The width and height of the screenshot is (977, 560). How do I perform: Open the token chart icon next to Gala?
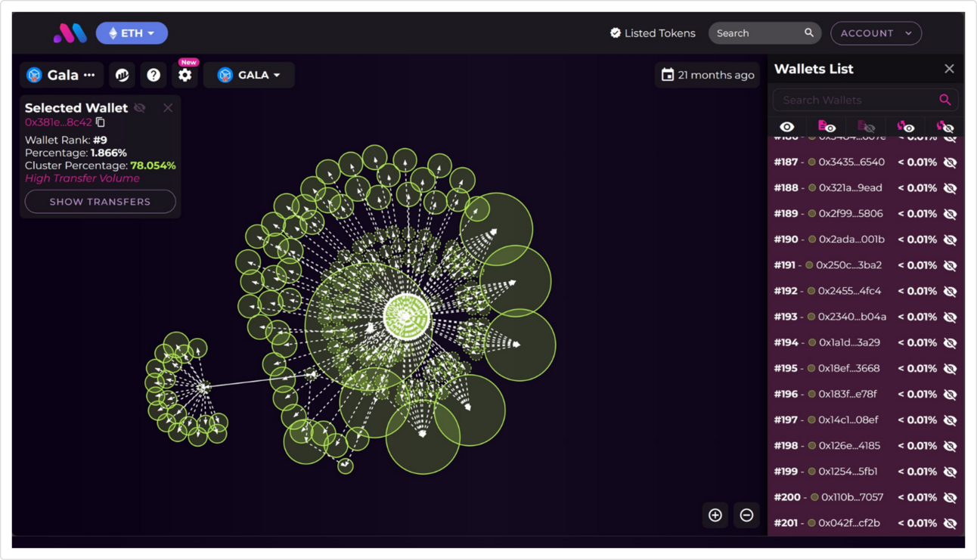tap(122, 74)
